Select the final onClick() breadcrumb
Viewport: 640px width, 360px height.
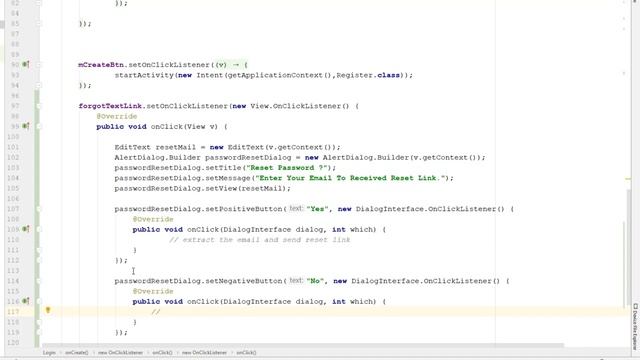246,353
